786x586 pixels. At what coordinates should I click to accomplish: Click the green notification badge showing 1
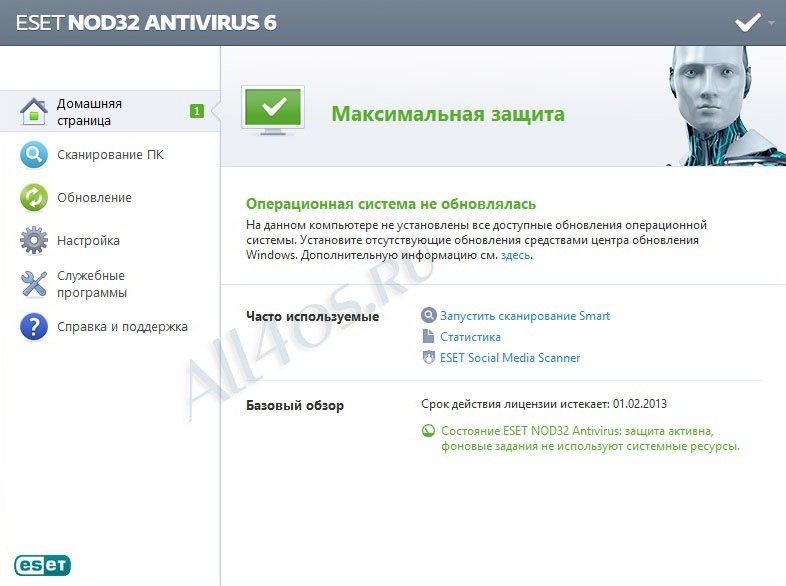click(x=196, y=111)
